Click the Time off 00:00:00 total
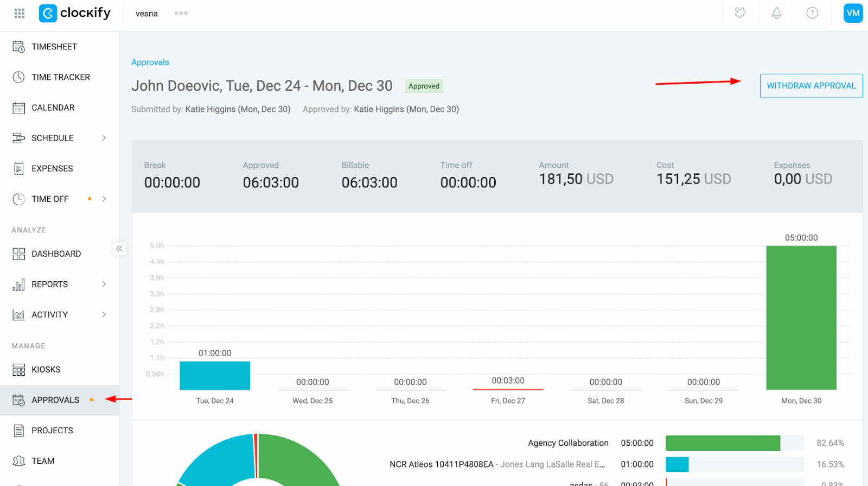This screenshot has width=868, height=486. point(468,182)
